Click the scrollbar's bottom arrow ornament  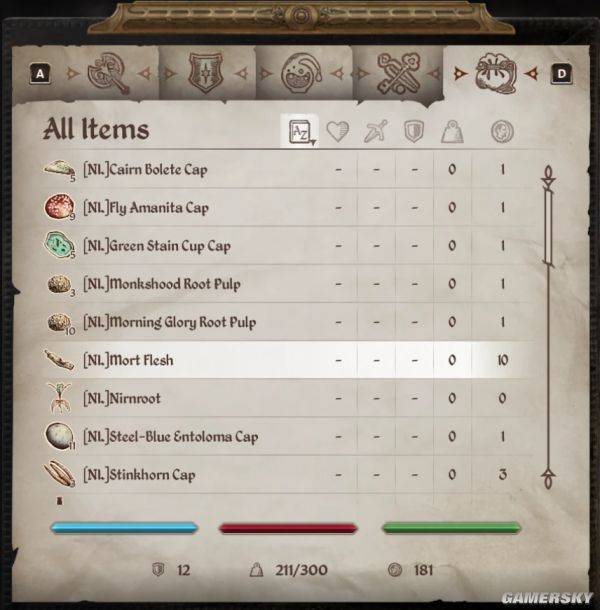coord(548,479)
